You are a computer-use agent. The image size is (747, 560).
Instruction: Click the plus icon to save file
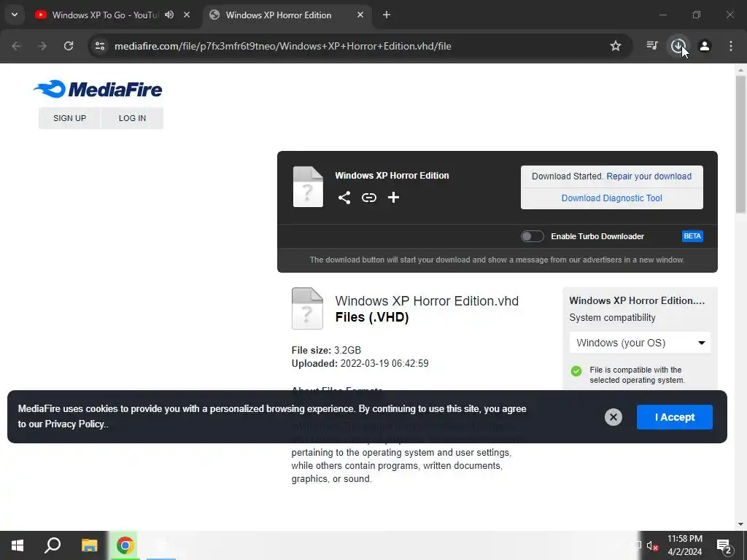393,197
